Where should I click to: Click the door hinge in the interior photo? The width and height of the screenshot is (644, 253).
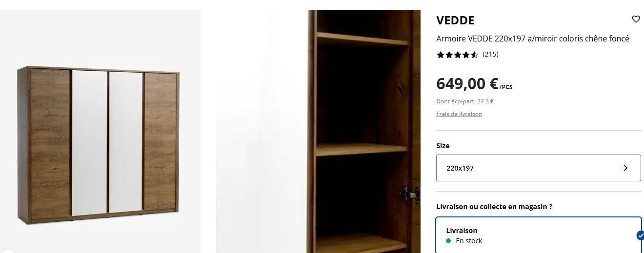(409, 194)
